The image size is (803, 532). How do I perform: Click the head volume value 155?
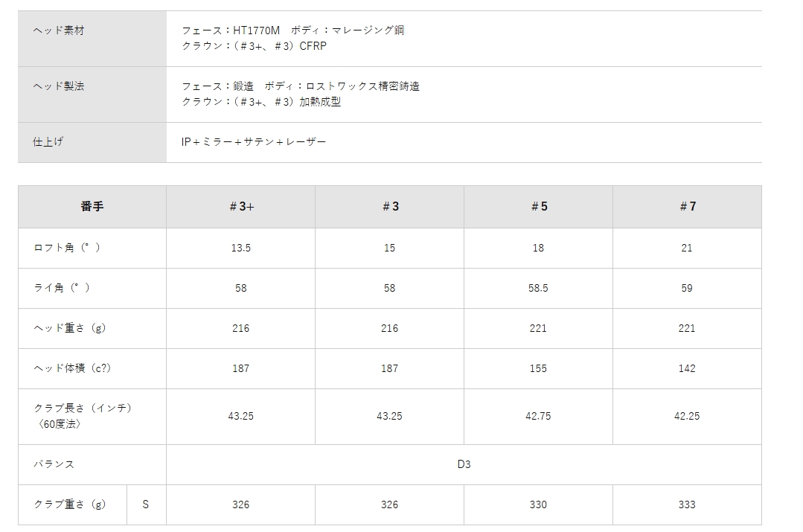coord(538,368)
